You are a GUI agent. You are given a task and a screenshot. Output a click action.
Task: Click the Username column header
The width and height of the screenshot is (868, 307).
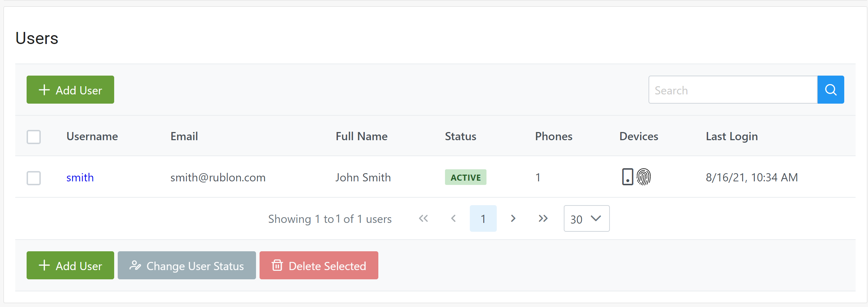point(92,136)
